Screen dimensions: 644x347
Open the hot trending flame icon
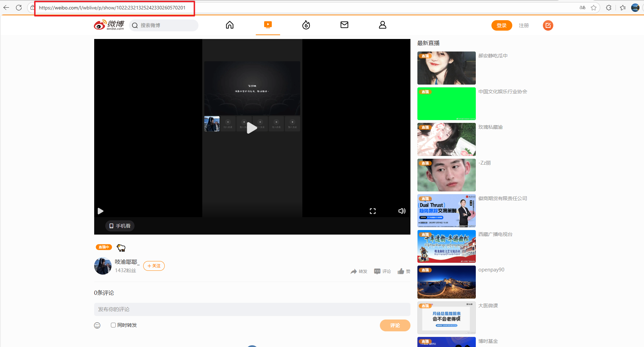pyautogui.click(x=306, y=25)
